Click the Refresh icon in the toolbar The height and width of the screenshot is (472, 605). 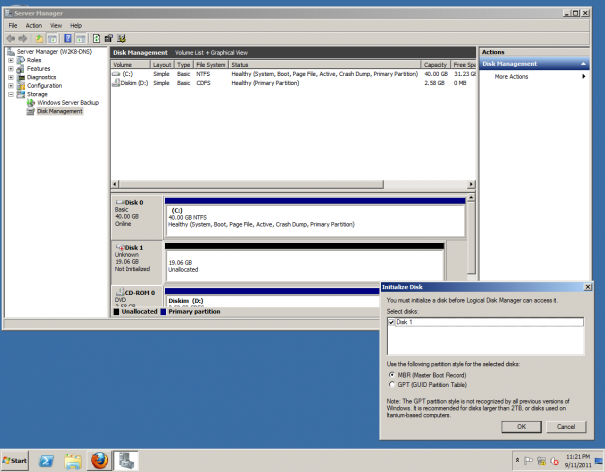(96, 38)
